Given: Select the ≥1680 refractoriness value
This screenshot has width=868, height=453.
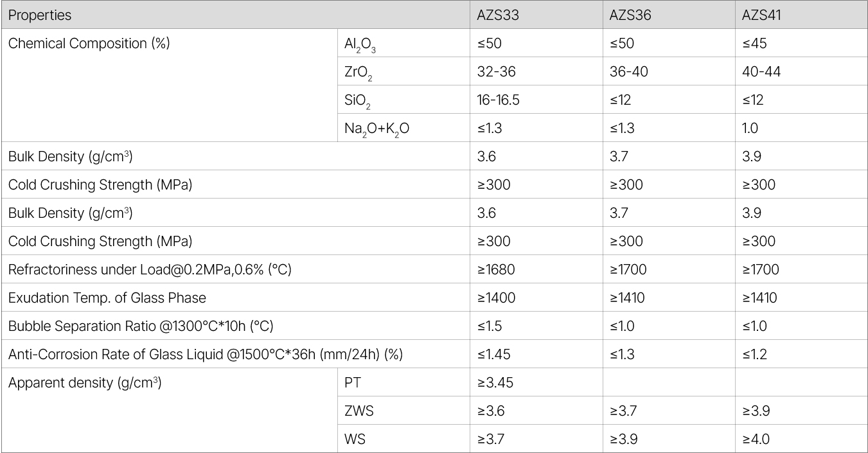Looking at the screenshot, I should tap(496, 269).
